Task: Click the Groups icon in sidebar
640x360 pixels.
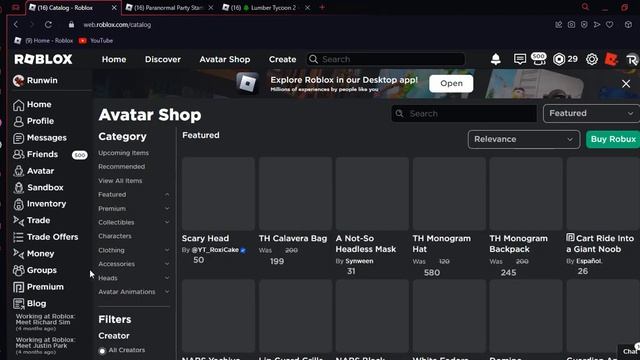Action: click(x=18, y=270)
